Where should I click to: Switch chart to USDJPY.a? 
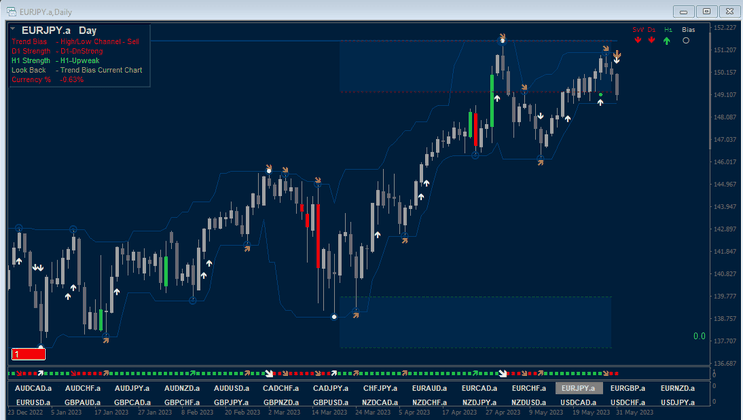click(x=678, y=402)
